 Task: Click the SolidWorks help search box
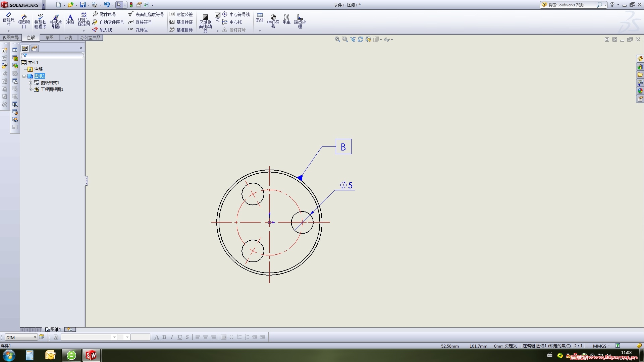(572, 5)
